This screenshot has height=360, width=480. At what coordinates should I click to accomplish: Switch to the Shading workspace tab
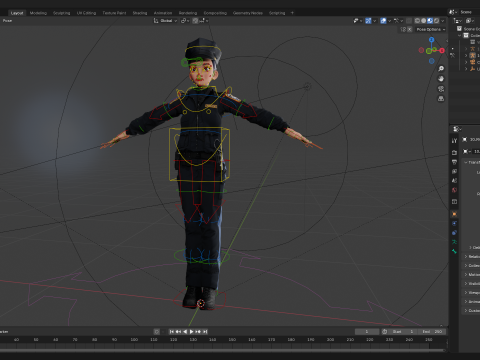point(140,13)
